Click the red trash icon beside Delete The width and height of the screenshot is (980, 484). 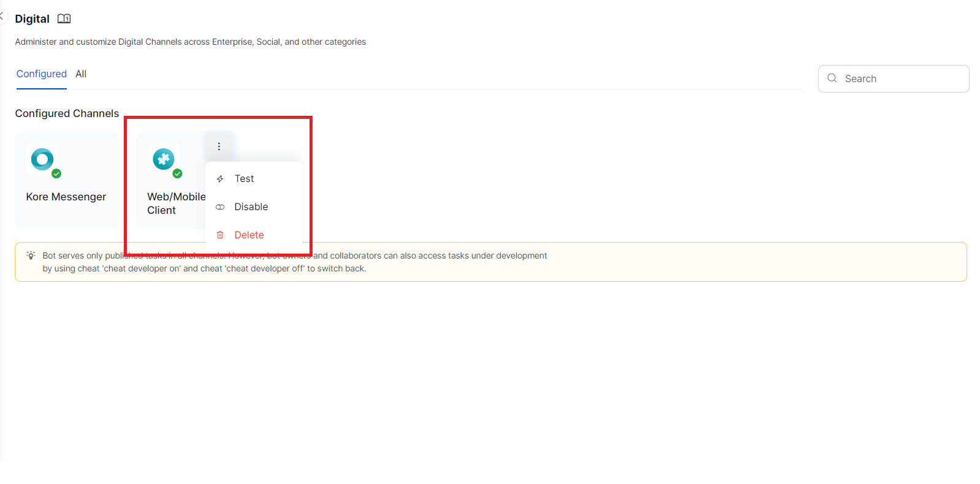pyautogui.click(x=220, y=235)
